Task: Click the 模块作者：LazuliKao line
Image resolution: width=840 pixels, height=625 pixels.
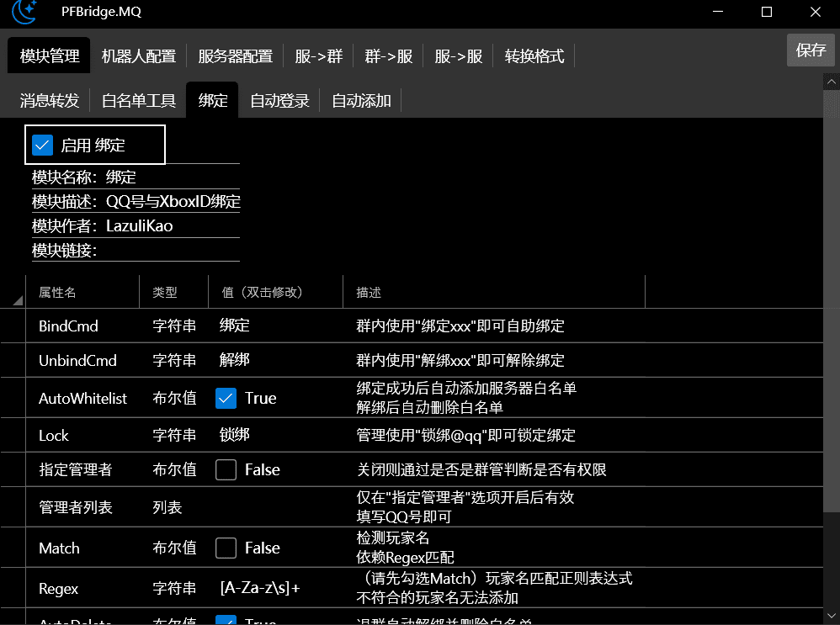Action: (x=136, y=226)
